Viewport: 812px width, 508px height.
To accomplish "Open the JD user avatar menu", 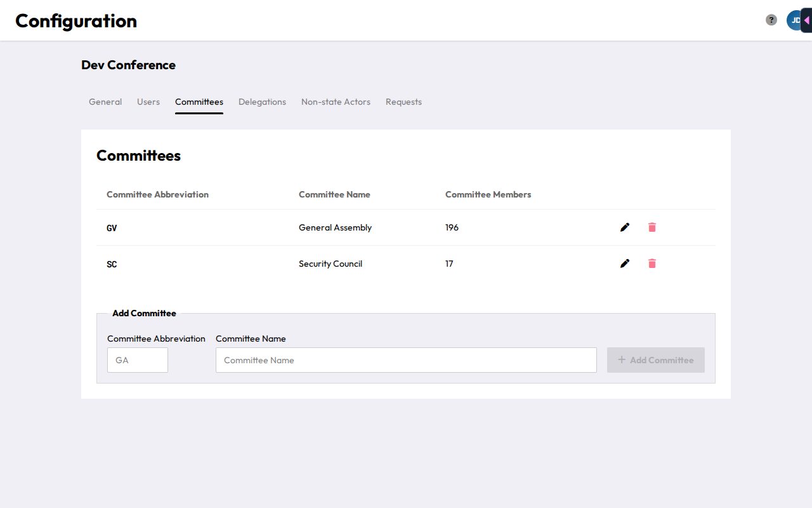I will tap(794, 20).
